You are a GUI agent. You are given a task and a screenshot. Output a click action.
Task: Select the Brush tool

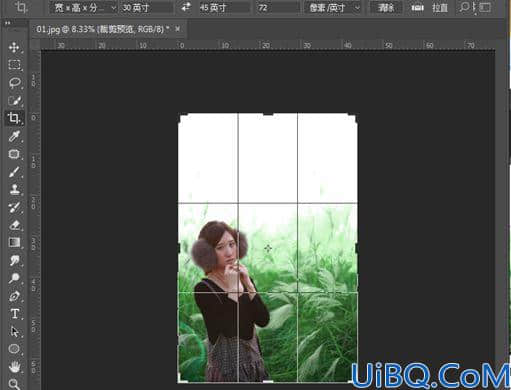(x=14, y=172)
